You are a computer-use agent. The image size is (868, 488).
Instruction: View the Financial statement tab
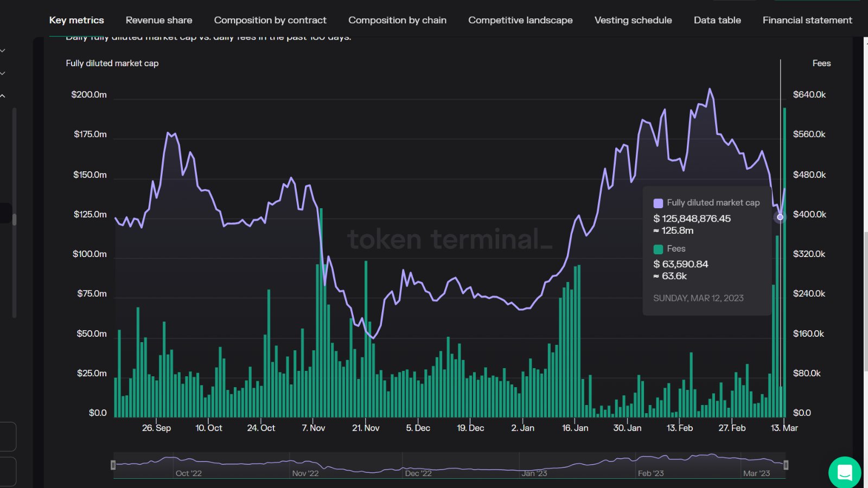[807, 20]
